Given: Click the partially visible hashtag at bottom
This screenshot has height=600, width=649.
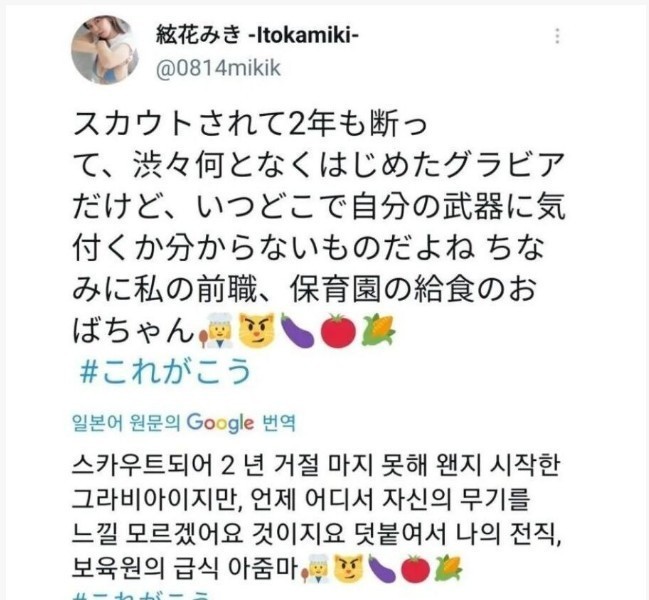Looking at the screenshot, I should coord(142,596).
